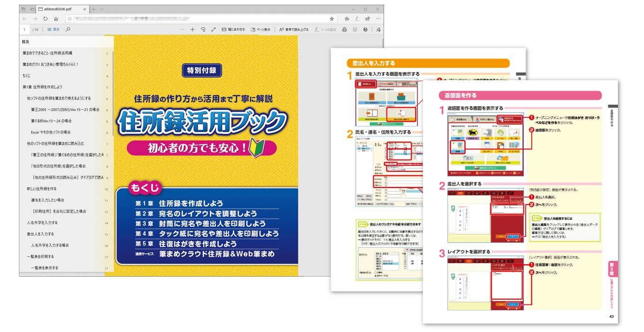Open the browser settings and more menu
The image size is (644, 332).
[x=378, y=19]
